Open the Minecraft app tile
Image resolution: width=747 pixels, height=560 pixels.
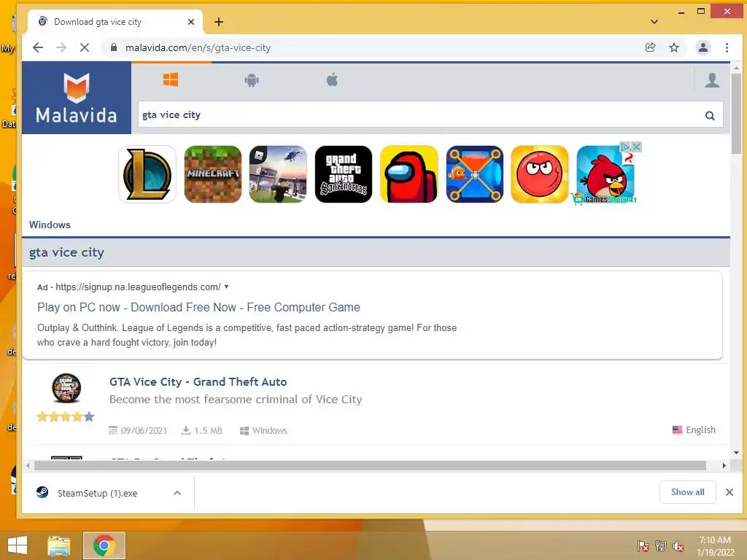coord(213,174)
